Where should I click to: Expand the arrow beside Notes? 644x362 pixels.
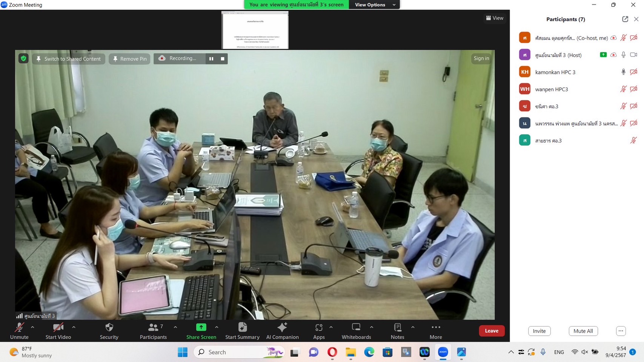point(413,327)
